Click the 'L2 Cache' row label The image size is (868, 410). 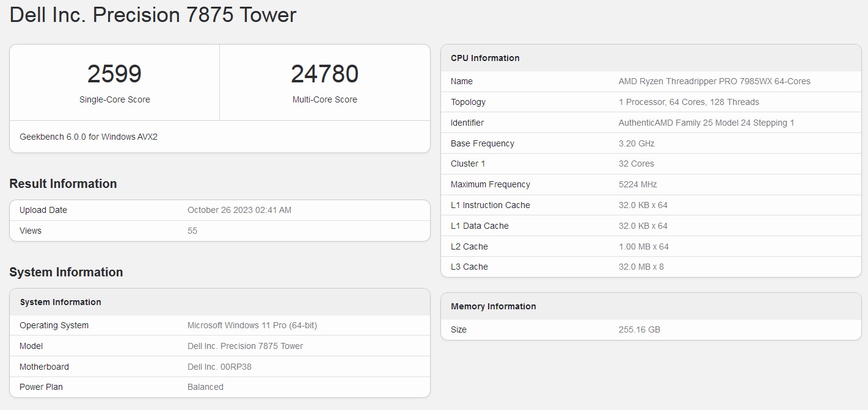[x=469, y=246]
